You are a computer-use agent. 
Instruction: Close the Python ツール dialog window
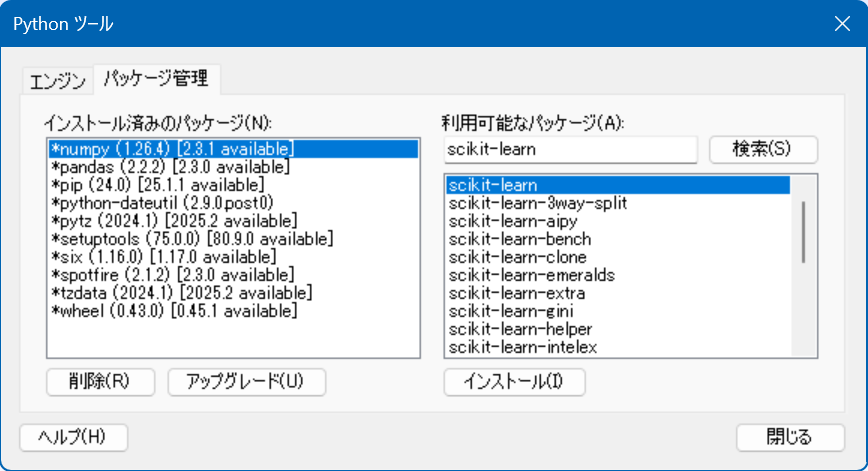(842, 24)
